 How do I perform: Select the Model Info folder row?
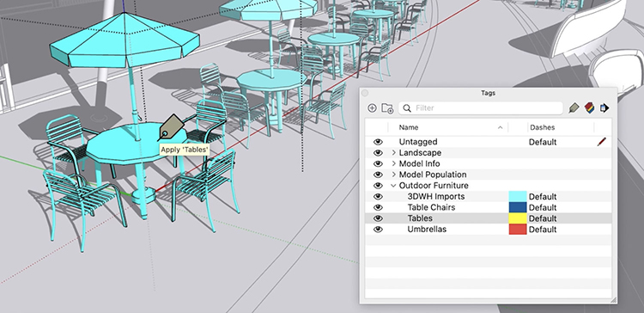pyautogui.click(x=489, y=163)
